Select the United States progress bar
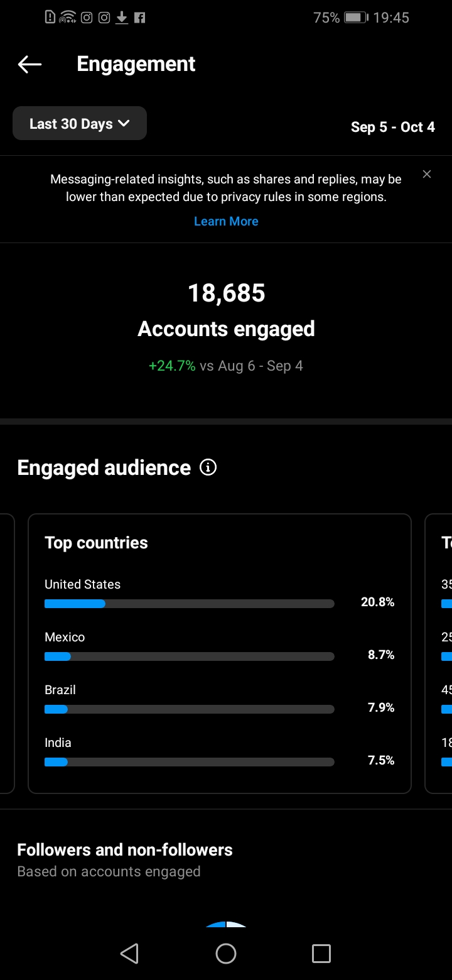Screen dimensions: 452x980 (189, 604)
